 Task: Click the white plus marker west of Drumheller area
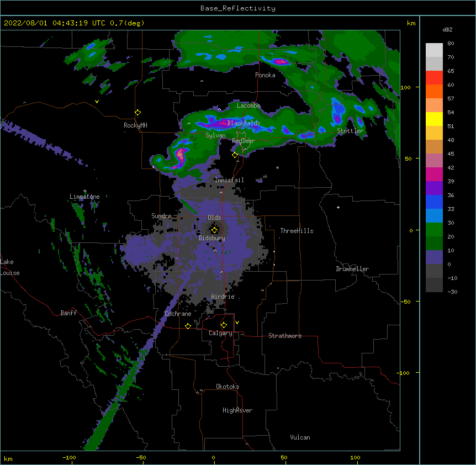338,207
